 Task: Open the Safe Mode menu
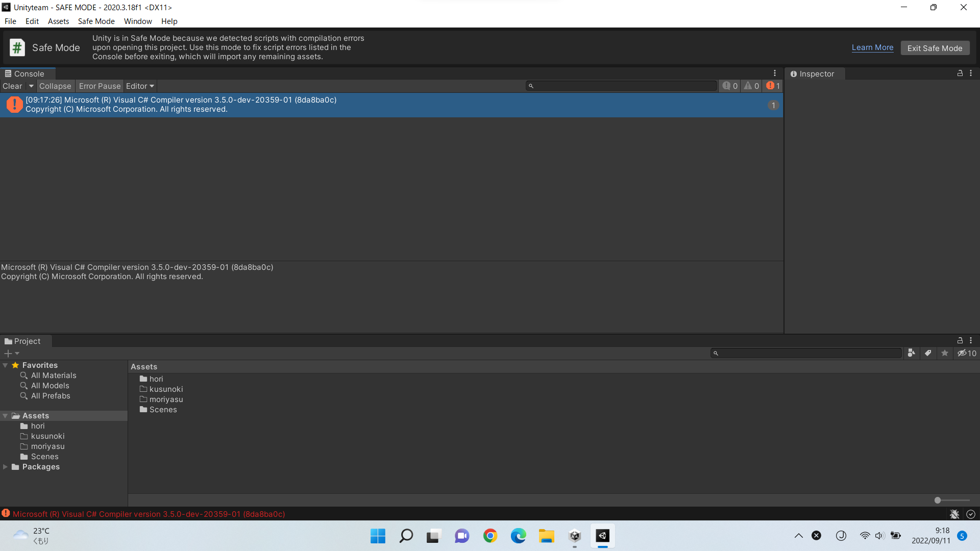(x=96, y=21)
